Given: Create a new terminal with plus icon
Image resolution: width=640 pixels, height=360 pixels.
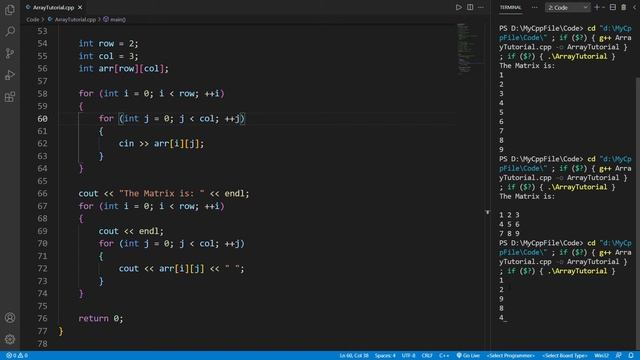Looking at the screenshot, I should [597, 7].
